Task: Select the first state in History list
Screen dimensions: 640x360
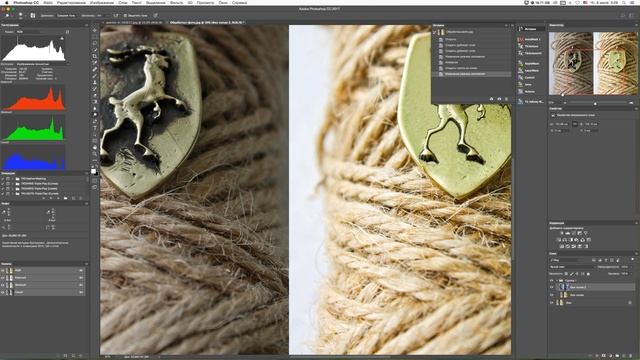Action: [x=472, y=40]
